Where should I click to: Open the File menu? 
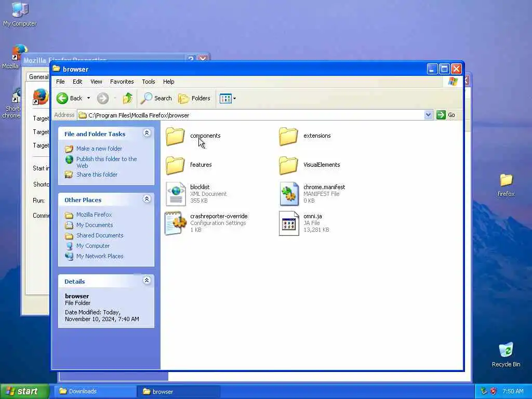(60, 82)
